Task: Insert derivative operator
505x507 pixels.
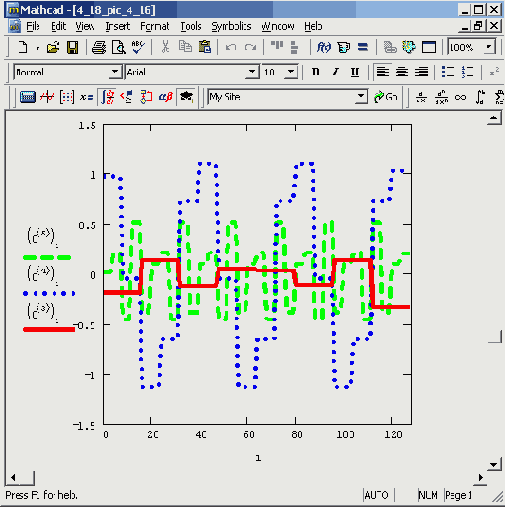Action: click(421, 97)
